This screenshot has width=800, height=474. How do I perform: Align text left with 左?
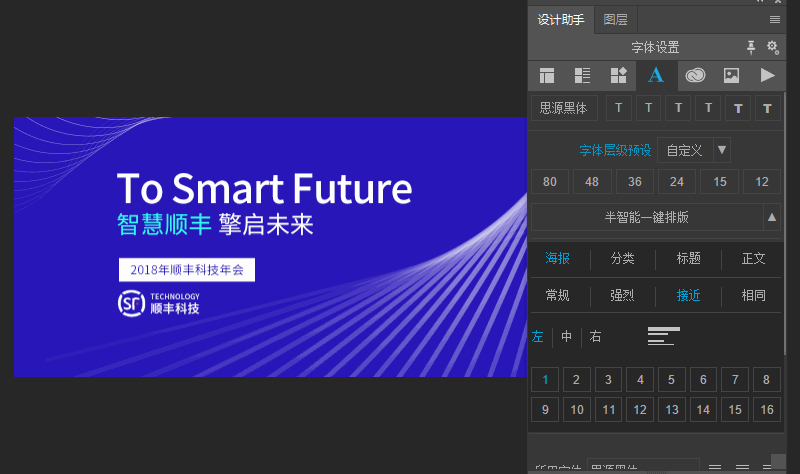pyautogui.click(x=538, y=336)
